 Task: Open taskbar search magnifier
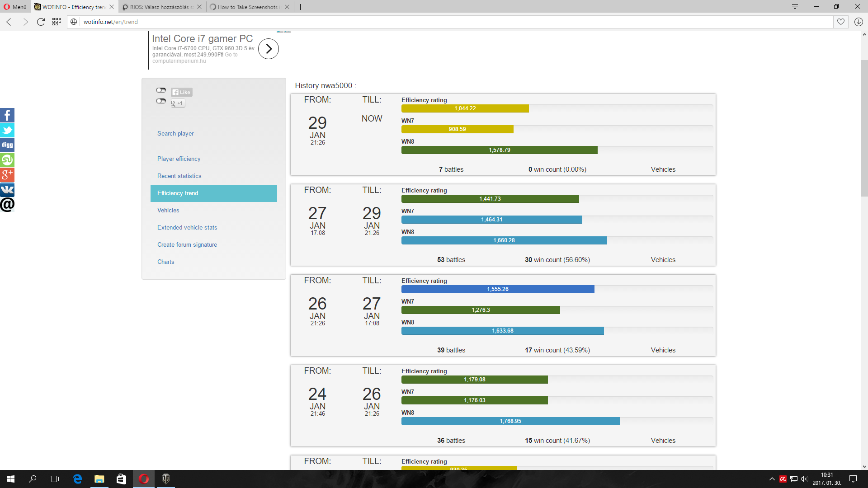click(33, 479)
